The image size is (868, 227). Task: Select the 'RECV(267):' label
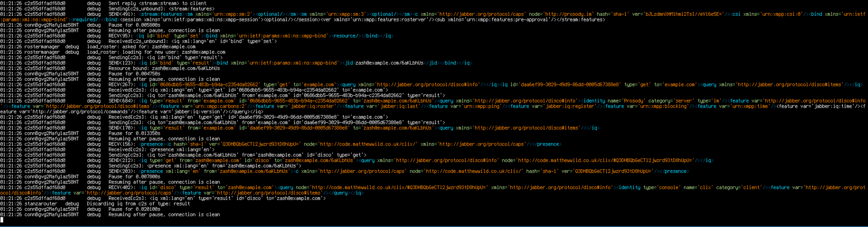click(x=122, y=85)
